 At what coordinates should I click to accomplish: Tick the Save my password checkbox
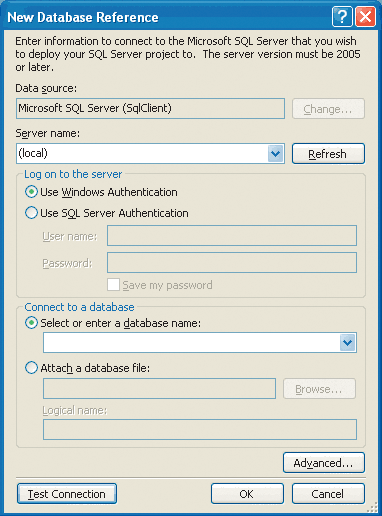click(x=113, y=285)
